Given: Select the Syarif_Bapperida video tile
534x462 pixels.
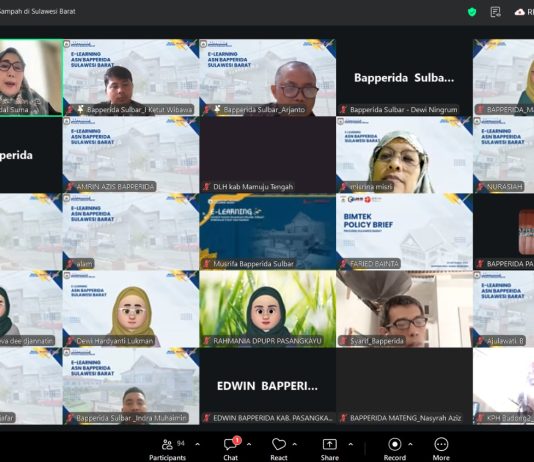Looking at the screenshot, I should [404, 309].
